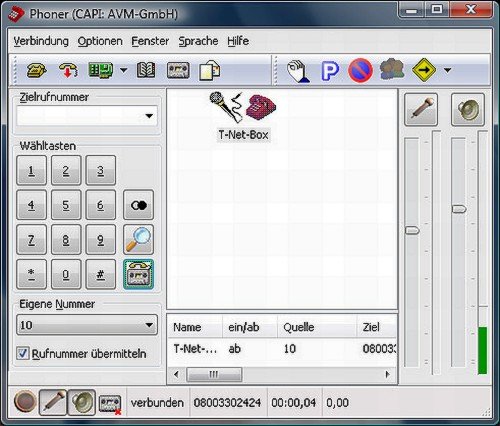Open the Hilfe menu

coord(238,41)
